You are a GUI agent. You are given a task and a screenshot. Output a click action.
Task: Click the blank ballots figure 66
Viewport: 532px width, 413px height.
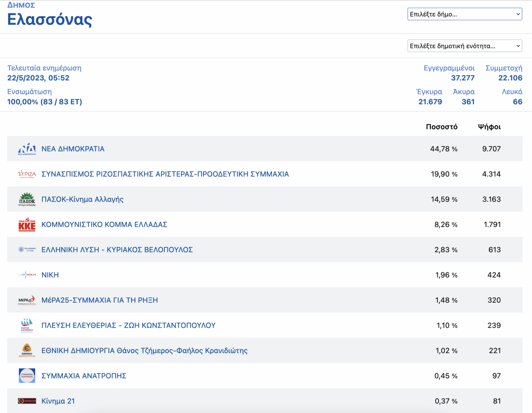[x=518, y=102]
